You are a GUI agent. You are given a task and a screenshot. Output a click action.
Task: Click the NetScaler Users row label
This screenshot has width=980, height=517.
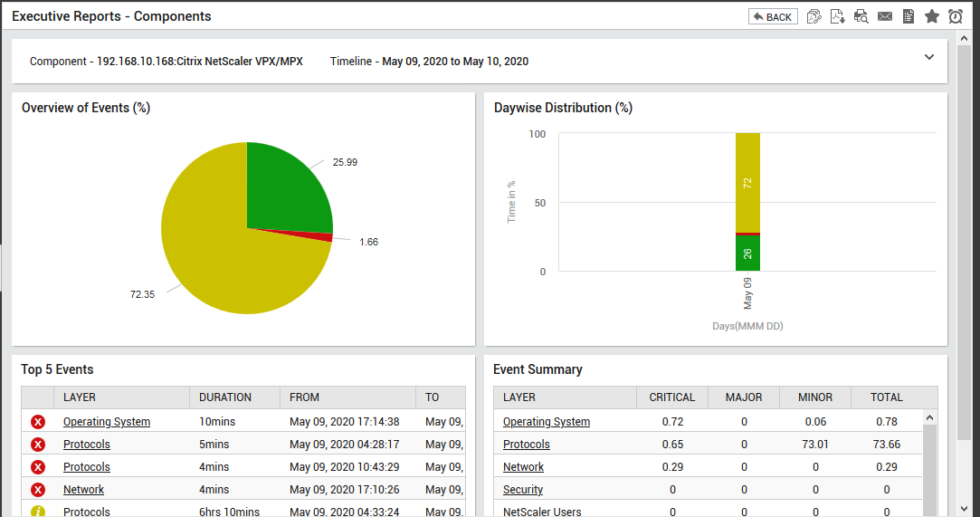pyautogui.click(x=543, y=512)
